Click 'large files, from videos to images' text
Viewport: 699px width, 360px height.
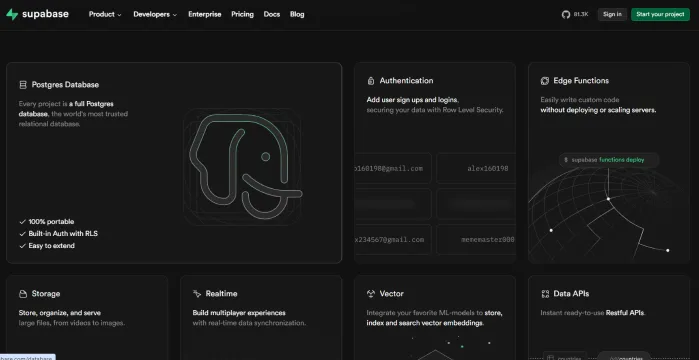click(72, 323)
